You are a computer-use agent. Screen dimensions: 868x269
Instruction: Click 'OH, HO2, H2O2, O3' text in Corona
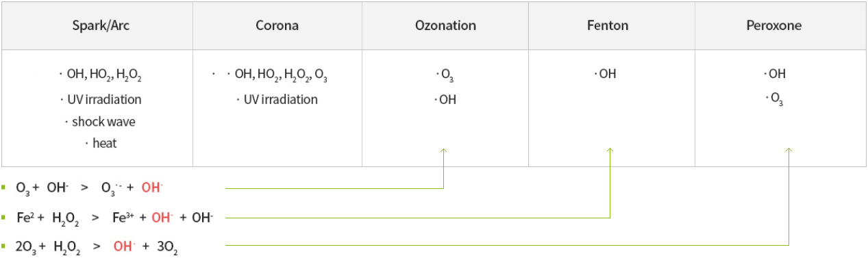(281, 75)
